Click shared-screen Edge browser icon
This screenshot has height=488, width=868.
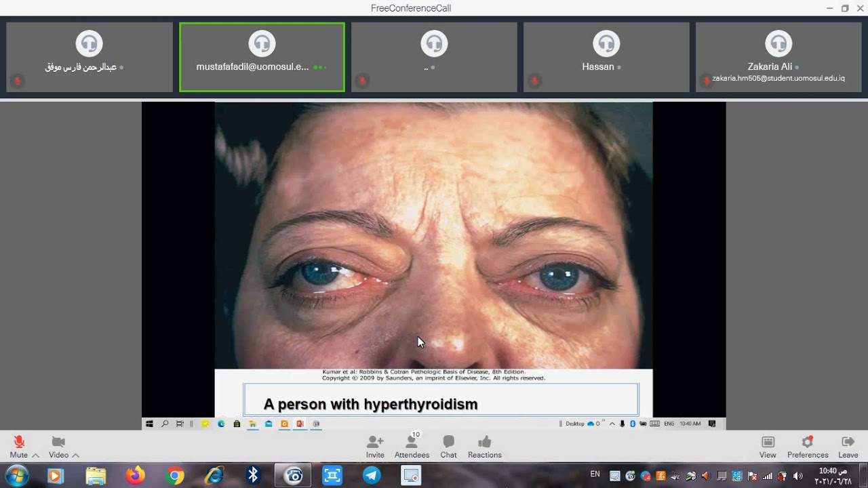[221, 424]
